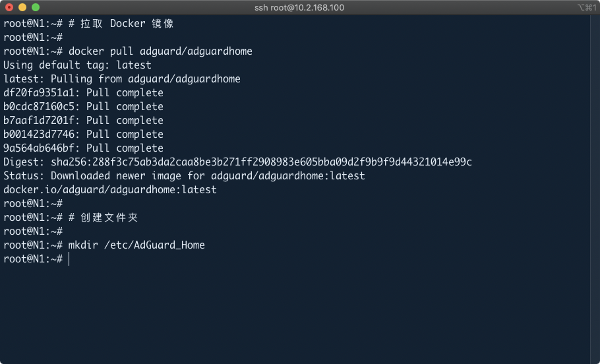600x364 pixels.
Task: Click the sha256 Digest hash line
Action: (x=237, y=162)
